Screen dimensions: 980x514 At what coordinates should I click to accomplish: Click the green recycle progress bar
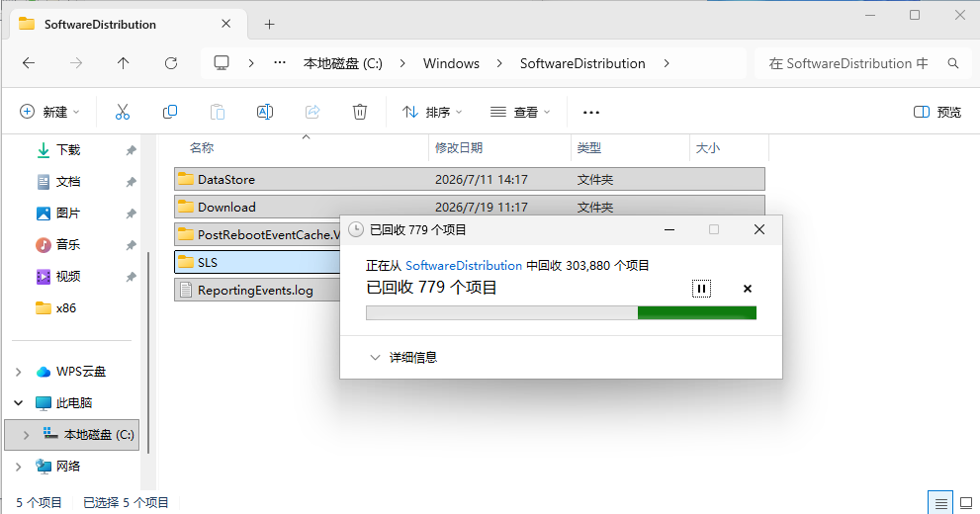562,313
